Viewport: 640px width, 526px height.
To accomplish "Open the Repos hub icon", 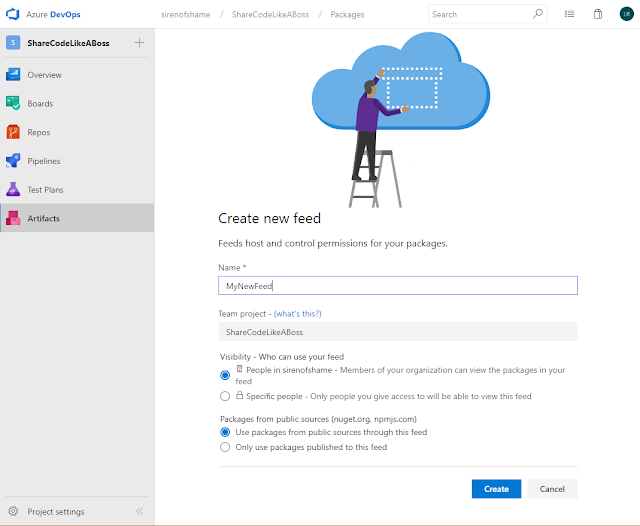I will point(13,132).
